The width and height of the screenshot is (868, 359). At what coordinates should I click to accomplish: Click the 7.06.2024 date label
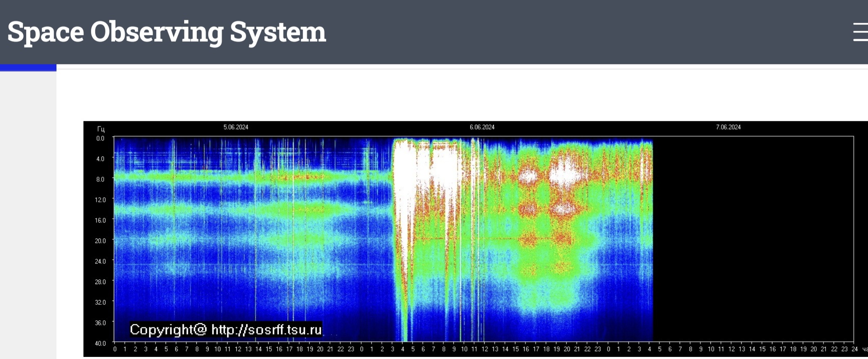pos(728,127)
